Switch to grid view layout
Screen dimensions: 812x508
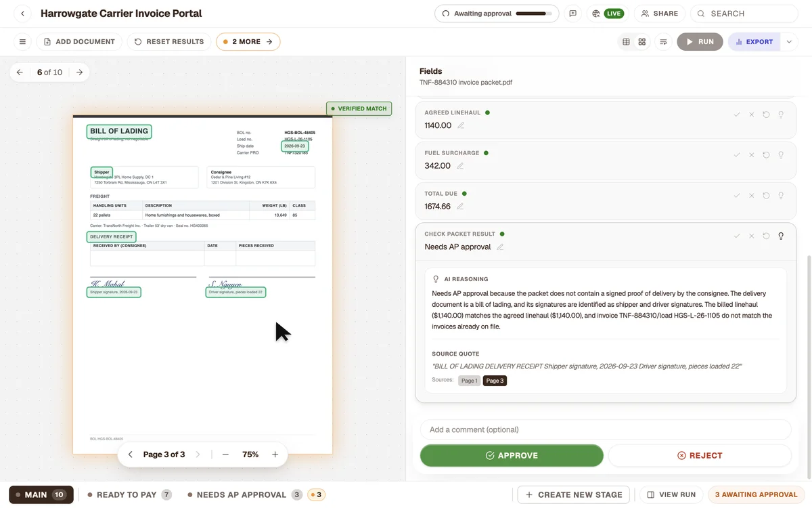click(642, 42)
